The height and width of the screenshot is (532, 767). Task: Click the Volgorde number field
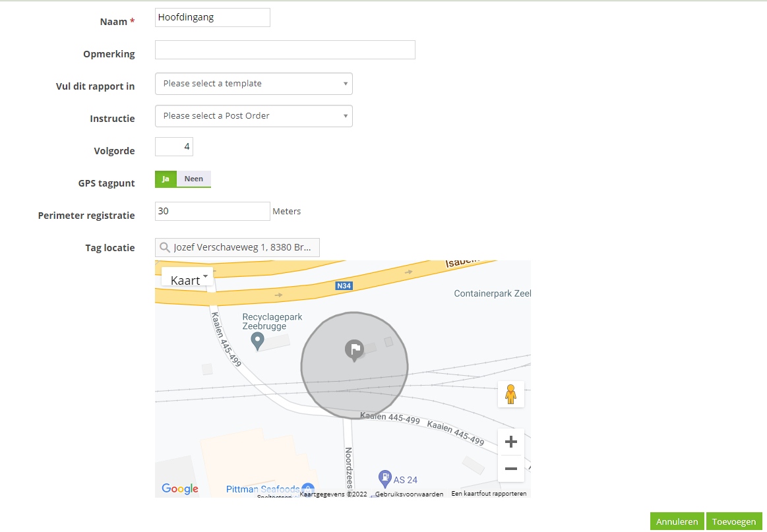coord(174,147)
